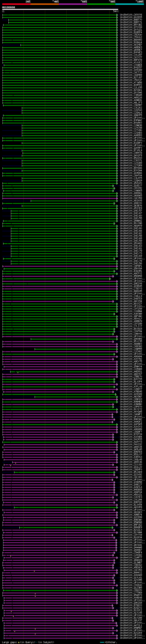Select the UniRef100_C9NY43 label
Screen dimensions: 146x644
(131, 334)
